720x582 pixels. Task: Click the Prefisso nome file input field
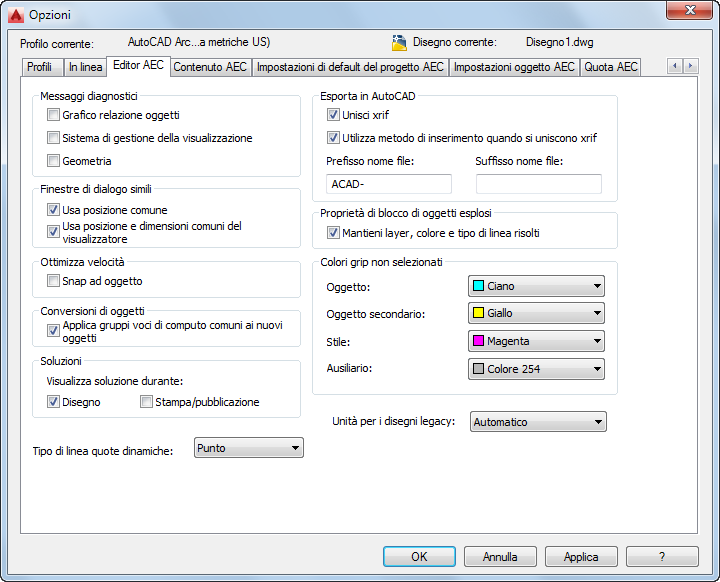[388, 184]
